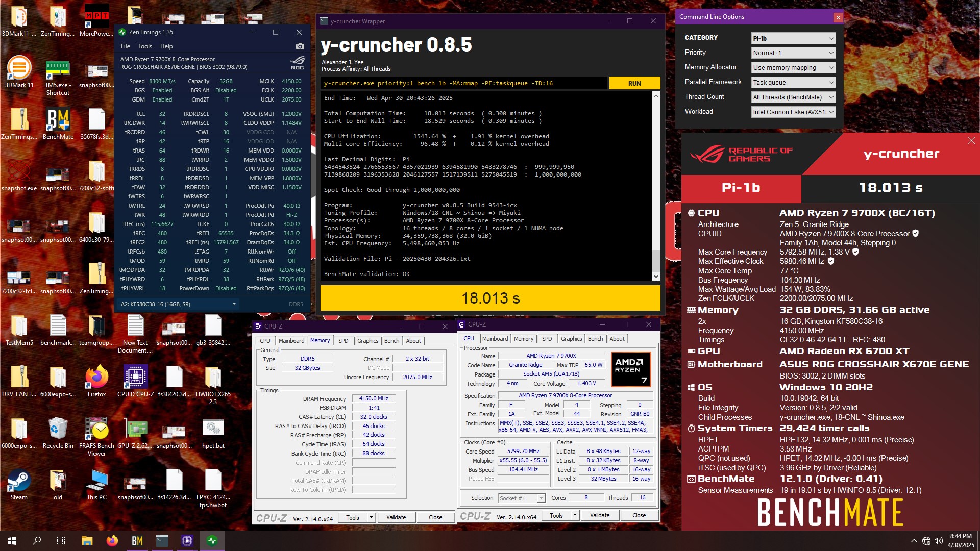Open the Thread Count dropdown
This screenshot has height=551, width=980.
(793, 97)
